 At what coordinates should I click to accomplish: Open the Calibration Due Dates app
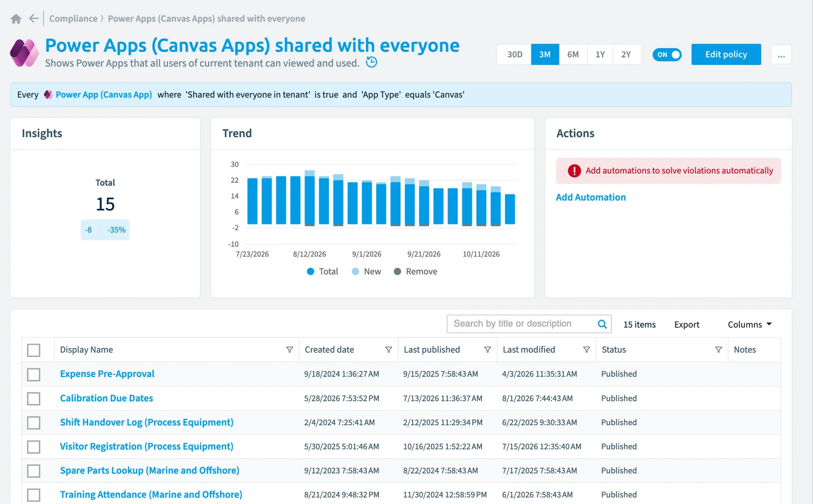coord(106,398)
